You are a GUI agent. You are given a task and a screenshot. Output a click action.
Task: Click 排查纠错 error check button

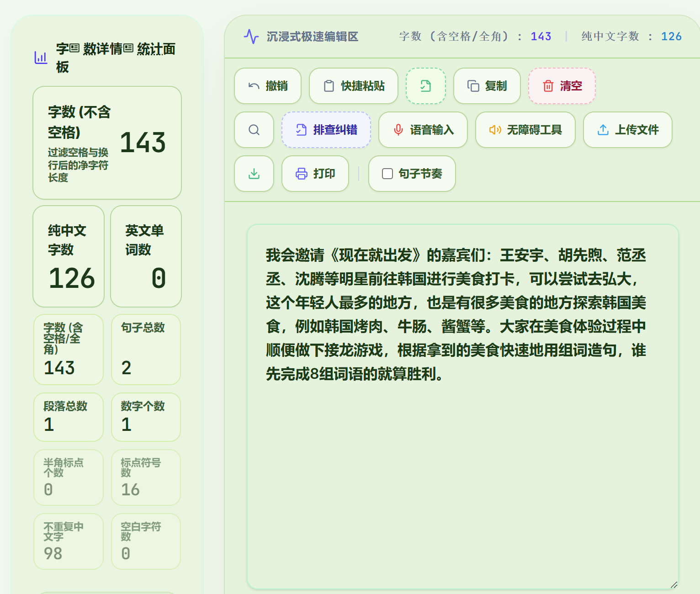[x=326, y=130]
